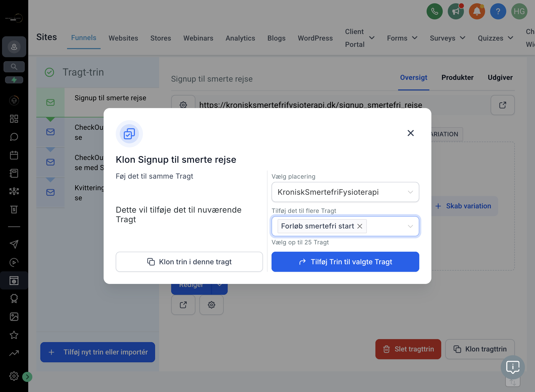Image resolution: width=535 pixels, height=392 pixels.
Task: Open the Blogs tab
Action: coord(276,38)
